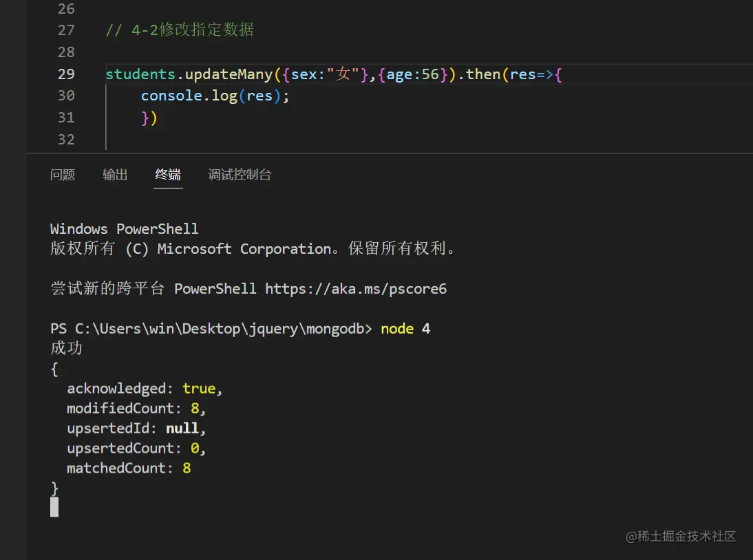The image size is (753, 560).
Task: Click the closing bracket on line 31
Action: click(x=148, y=118)
